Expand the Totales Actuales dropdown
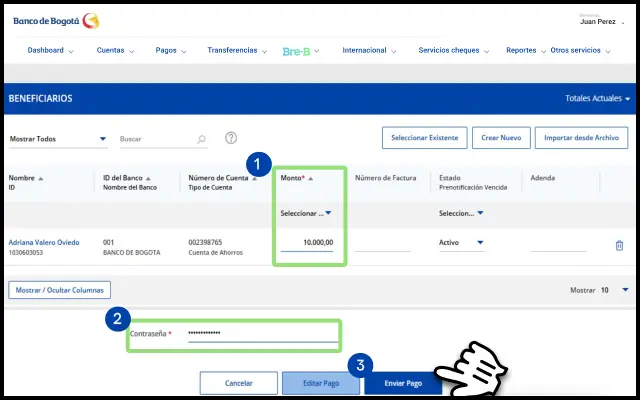Viewport: 640px width, 400px height. [597, 98]
